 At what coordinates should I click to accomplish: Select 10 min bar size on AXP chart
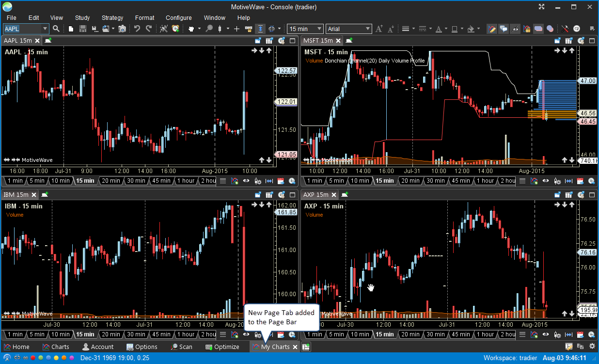[360, 334]
